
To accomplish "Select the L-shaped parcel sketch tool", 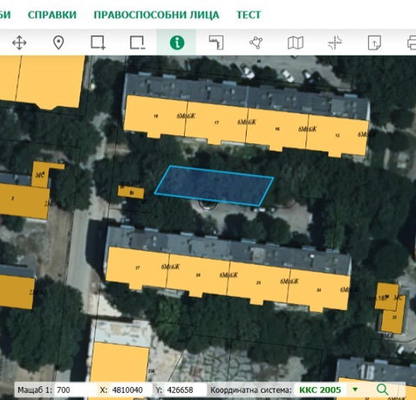I will pyautogui.click(x=216, y=43).
